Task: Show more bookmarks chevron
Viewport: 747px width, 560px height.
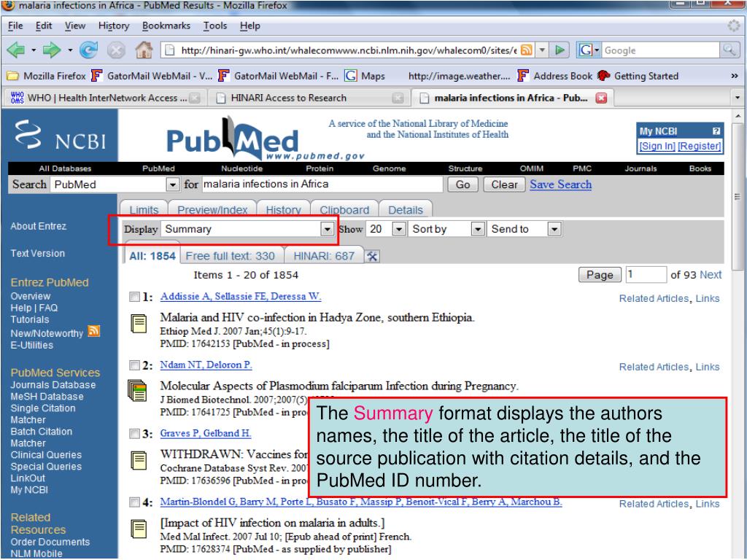Action: 734,76
